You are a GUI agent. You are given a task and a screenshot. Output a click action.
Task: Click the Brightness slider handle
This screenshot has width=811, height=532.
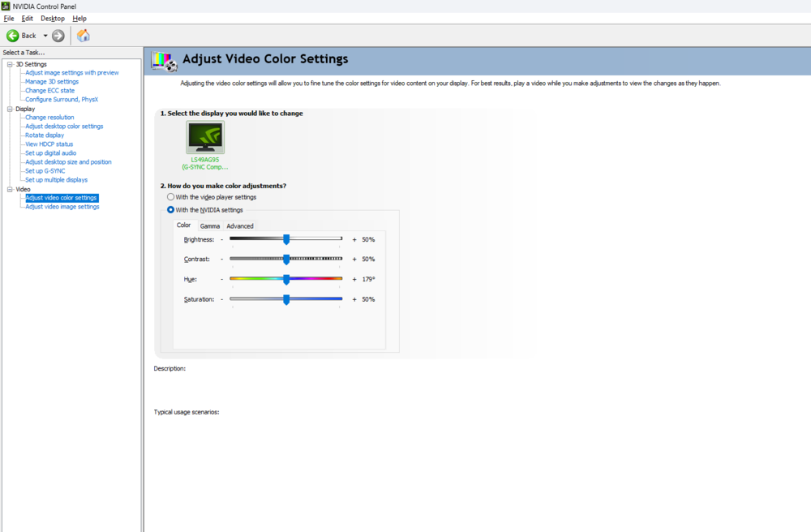coord(286,239)
